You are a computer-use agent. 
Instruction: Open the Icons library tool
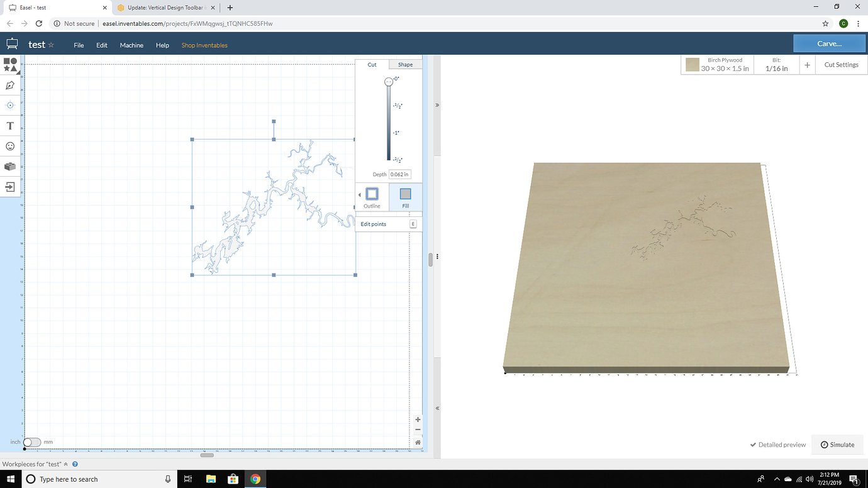click(x=10, y=146)
